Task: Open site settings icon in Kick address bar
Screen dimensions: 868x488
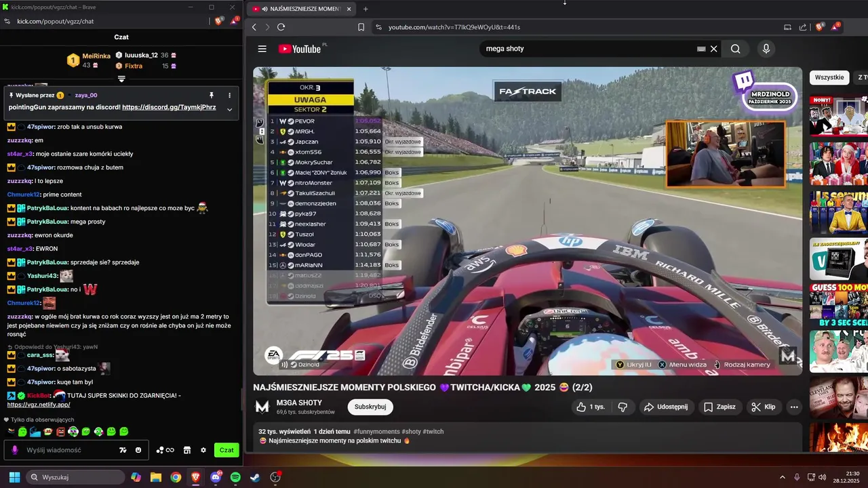Action: pyautogui.click(x=7, y=21)
